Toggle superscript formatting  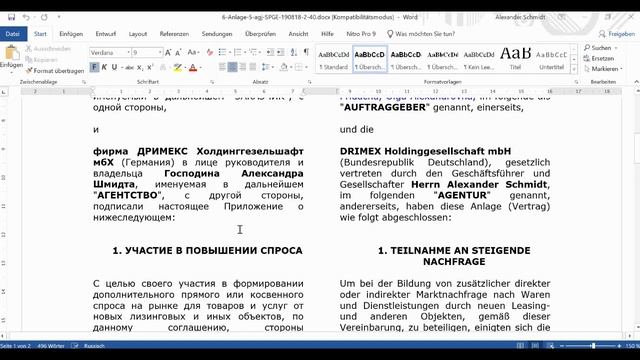pyautogui.click(x=150, y=67)
